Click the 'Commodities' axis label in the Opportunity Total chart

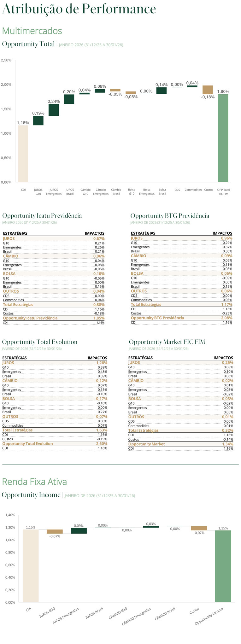pos(193,190)
